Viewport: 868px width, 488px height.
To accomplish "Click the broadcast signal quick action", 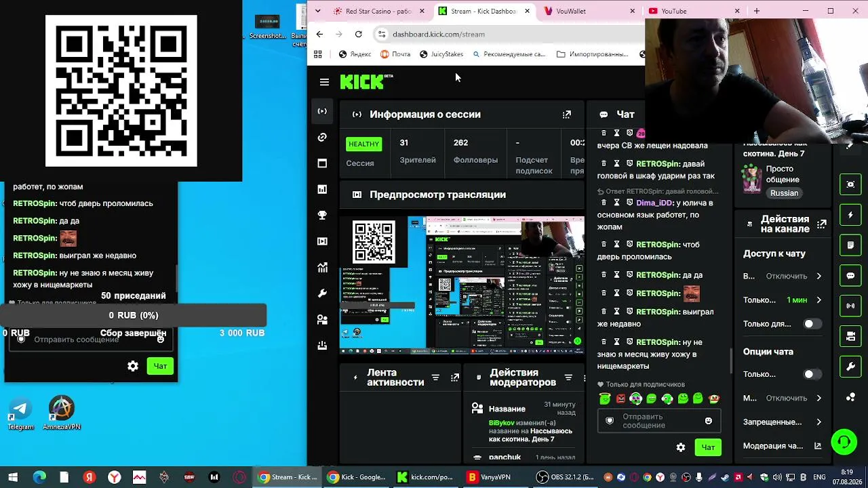I will point(850,306).
